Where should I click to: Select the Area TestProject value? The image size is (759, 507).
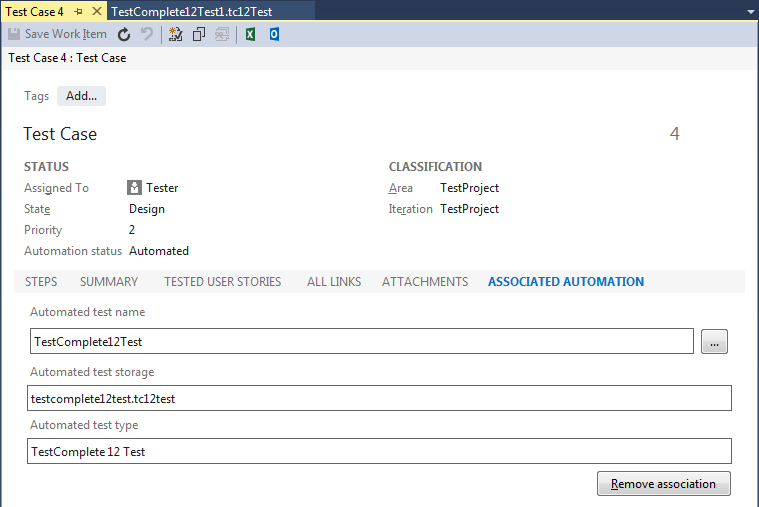click(469, 188)
